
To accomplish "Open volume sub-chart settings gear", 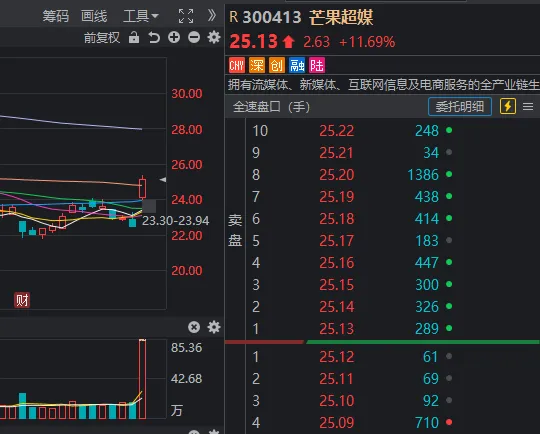I will pyautogui.click(x=214, y=327).
